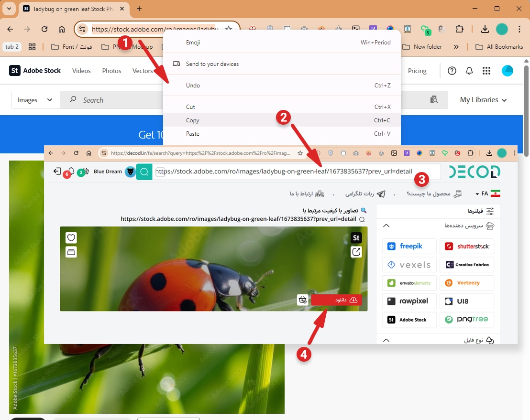Screen dimensions: 530x420
Task: Click the visual search camera icon
Action: (x=434, y=100)
